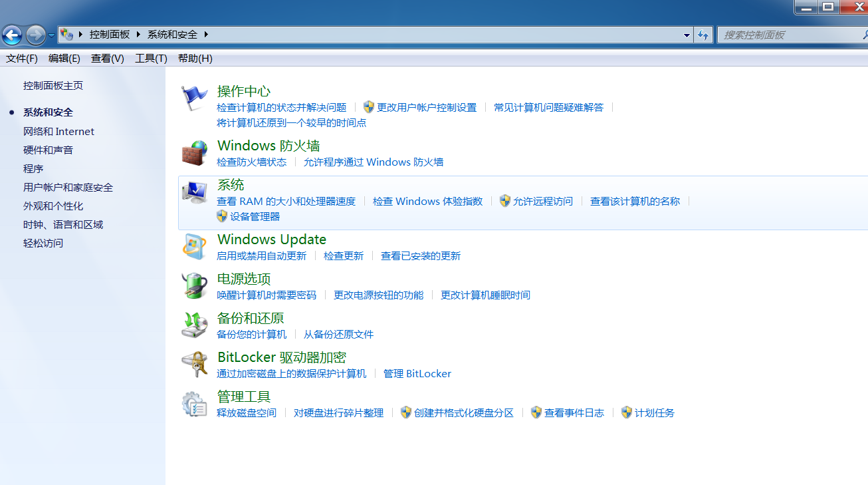Open the 帮助(H) menu
Screen dimensions: 868x485
click(x=195, y=59)
